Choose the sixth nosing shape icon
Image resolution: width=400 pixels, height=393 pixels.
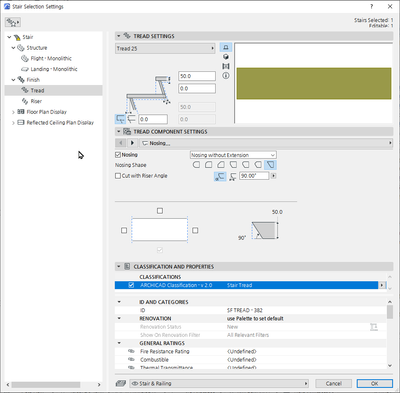click(258, 165)
